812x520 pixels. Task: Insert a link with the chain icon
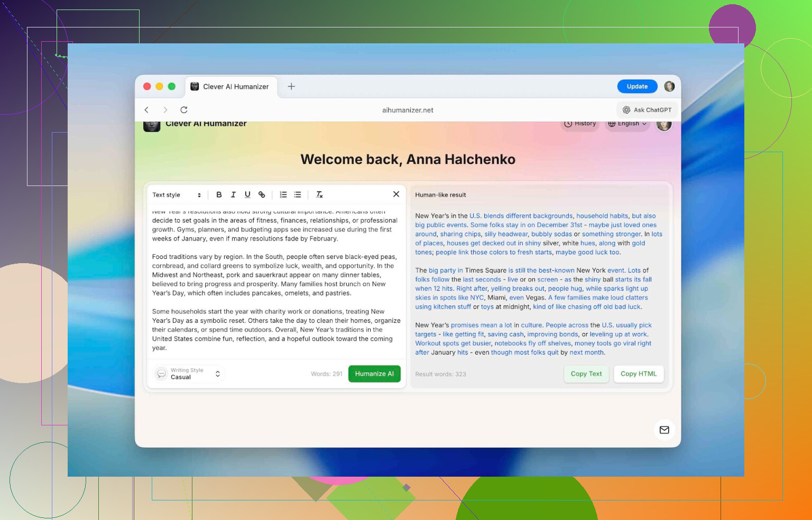click(x=262, y=194)
